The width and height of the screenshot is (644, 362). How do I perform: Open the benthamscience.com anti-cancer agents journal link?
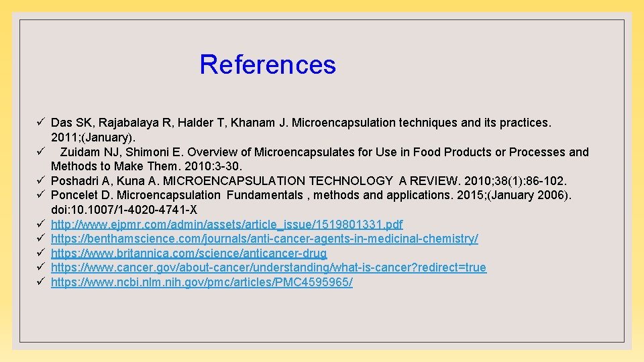click(x=264, y=239)
